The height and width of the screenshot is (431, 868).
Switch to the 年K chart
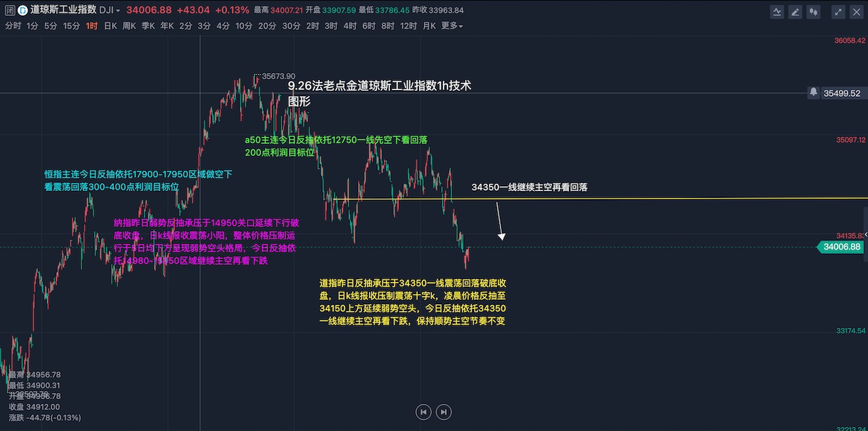click(x=167, y=26)
